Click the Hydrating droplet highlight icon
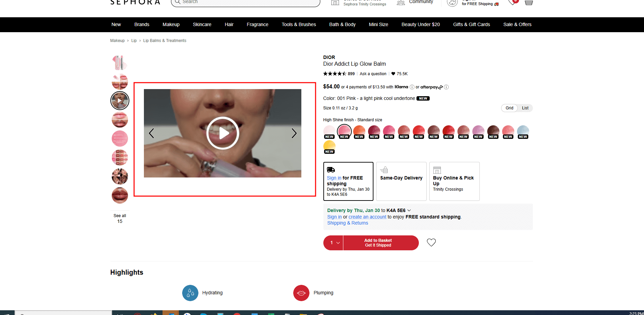 click(190, 293)
